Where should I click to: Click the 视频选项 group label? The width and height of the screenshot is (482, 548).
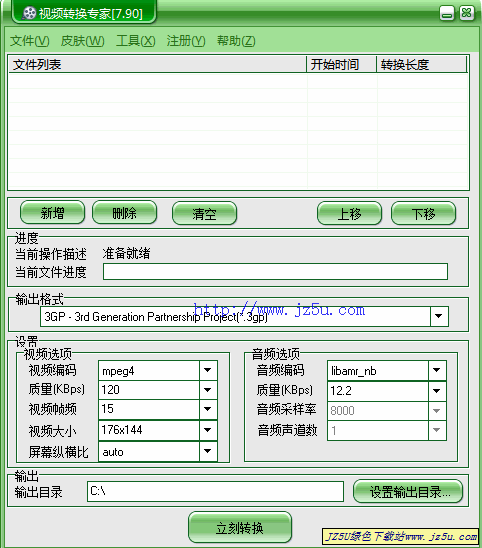pyautogui.click(x=48, y=354)
